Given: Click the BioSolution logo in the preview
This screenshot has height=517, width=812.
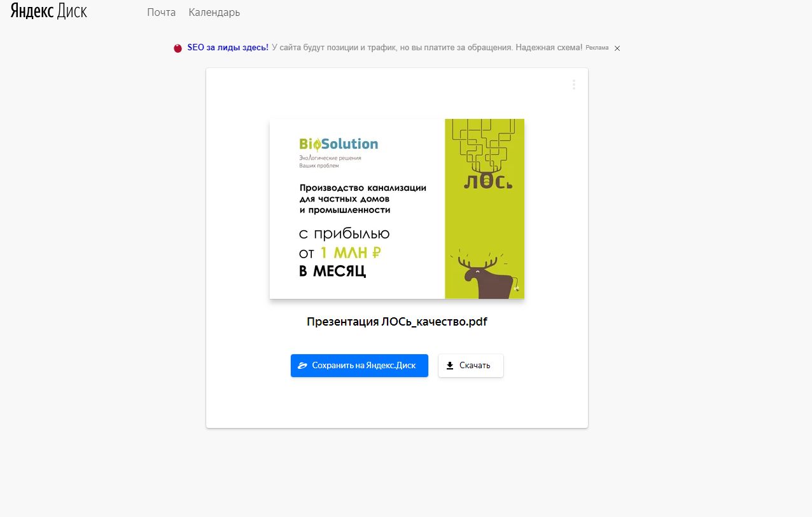Looking at the screenshot, I should pyautogui.click(x=339, y=144).
